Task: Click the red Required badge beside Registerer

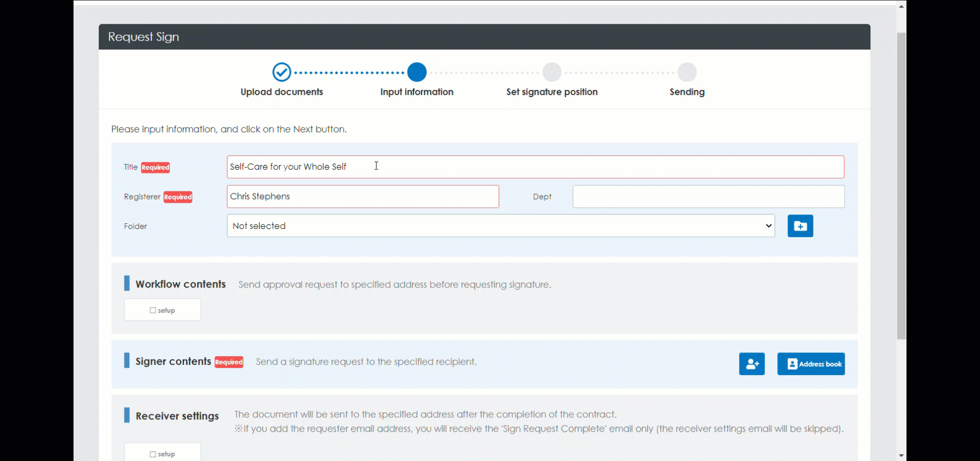Action: (x=178, y=197)
